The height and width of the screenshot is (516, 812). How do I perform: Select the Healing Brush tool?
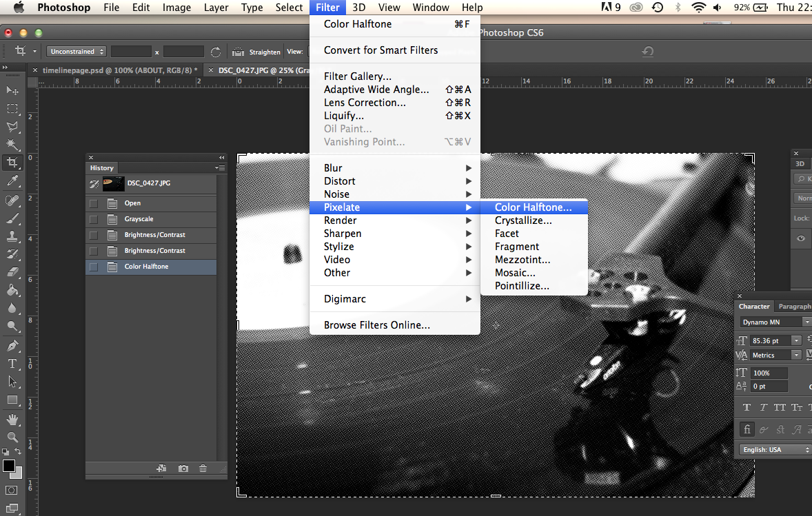click(x=12, y=200)
